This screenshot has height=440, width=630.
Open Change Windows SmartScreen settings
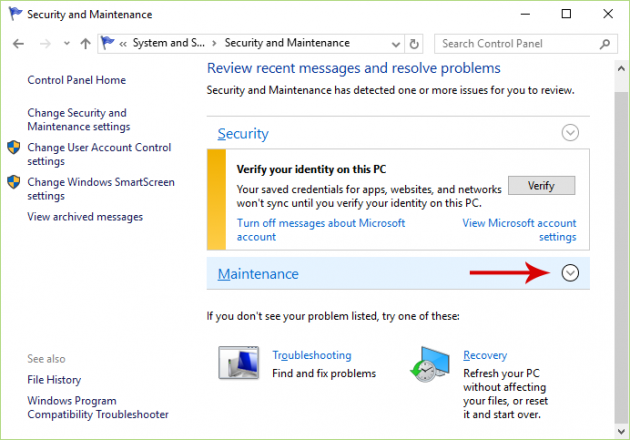tap(100, 189)
